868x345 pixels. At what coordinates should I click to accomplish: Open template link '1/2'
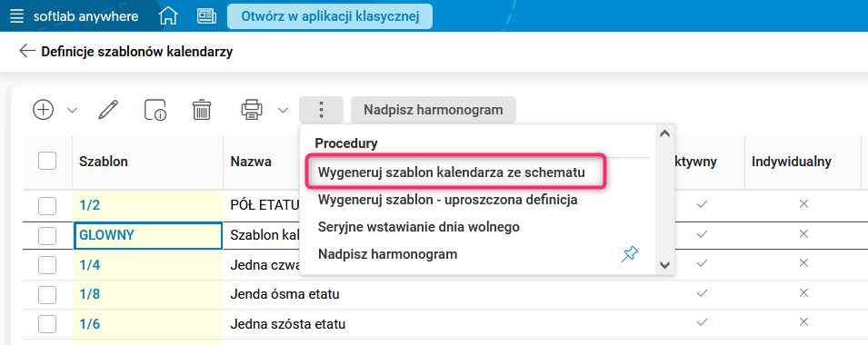point(90,205)
